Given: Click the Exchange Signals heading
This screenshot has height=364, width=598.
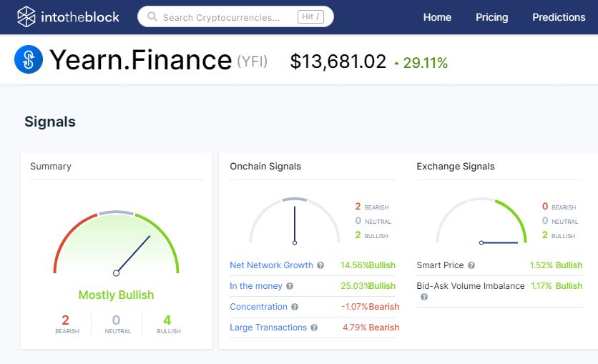Looking at the screenshot, I should pos(456,166).
